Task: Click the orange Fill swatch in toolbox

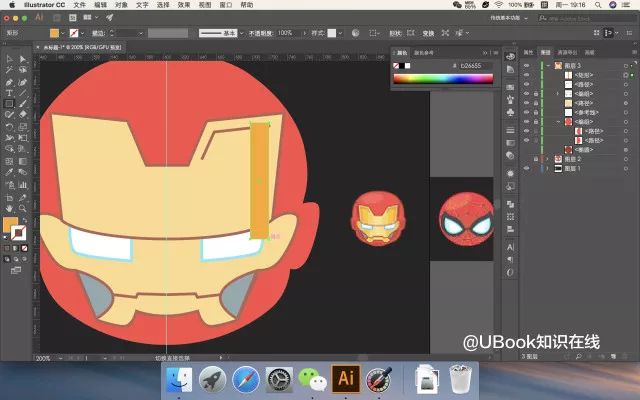Action: pyautogui.click(x=10, y=224)
